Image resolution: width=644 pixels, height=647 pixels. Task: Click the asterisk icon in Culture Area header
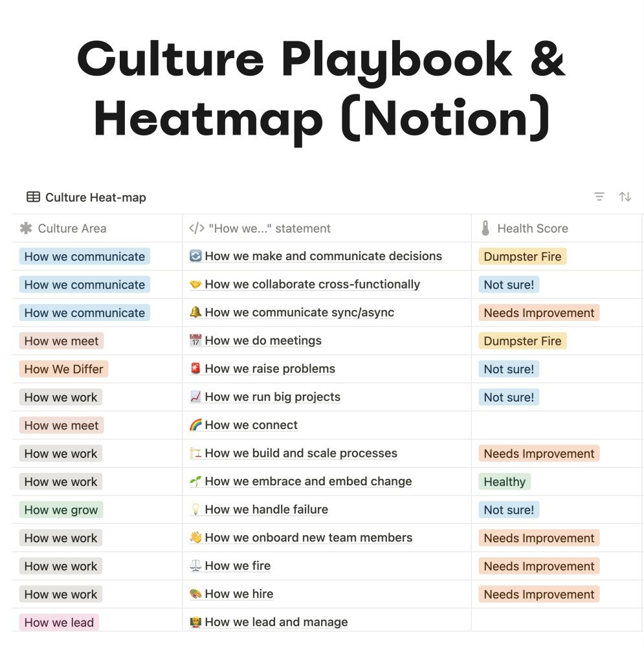(26, 228)
